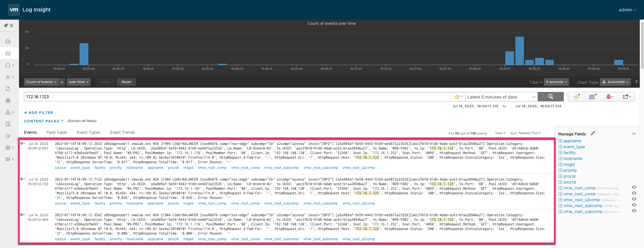This screenshot has height=248, width=644.
Task: Toggle visibility of vmw_nsxt_subcomp (DFW Ho) field
Action: tap(634, 205)
